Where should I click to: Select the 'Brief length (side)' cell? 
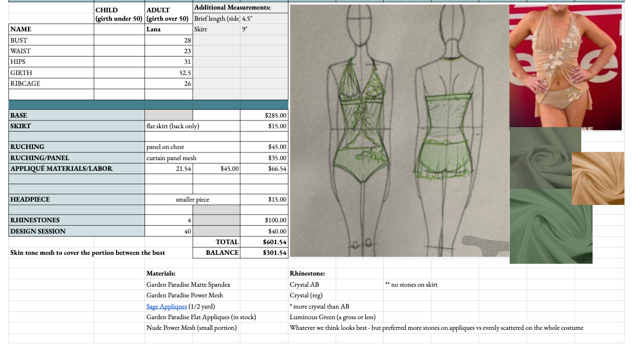(217, 18)
